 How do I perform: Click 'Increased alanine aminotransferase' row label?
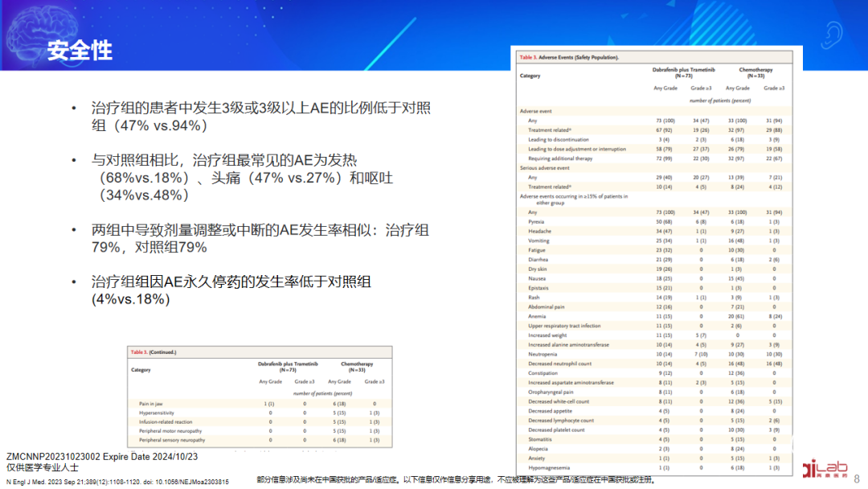(568, 344)
